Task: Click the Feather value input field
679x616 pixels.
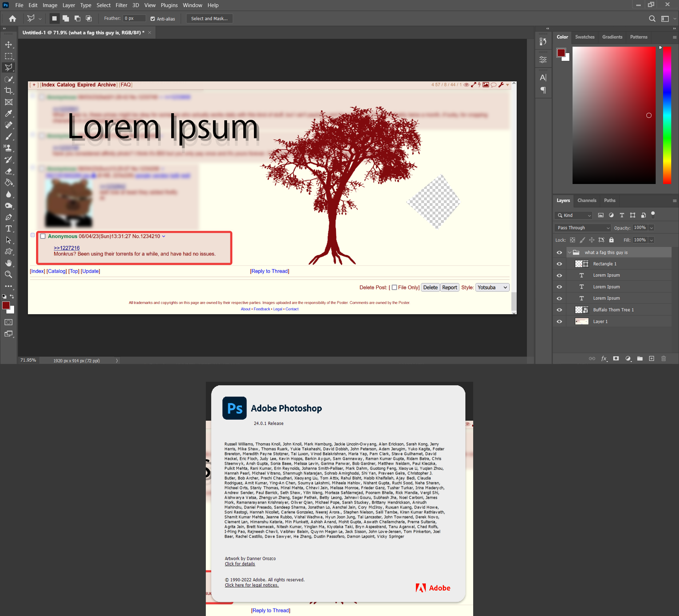Action: (134, 18)
